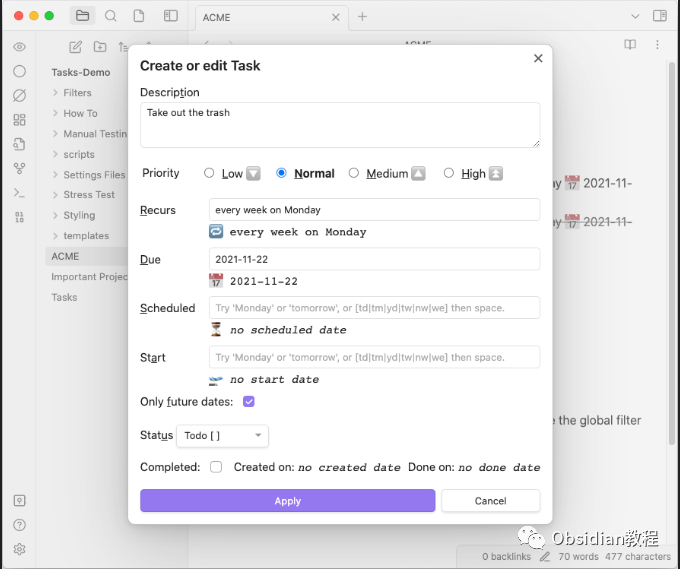680x569 pixels.
Task: Click the slashed circle icon in ribbon
Action: click(19, 95)
